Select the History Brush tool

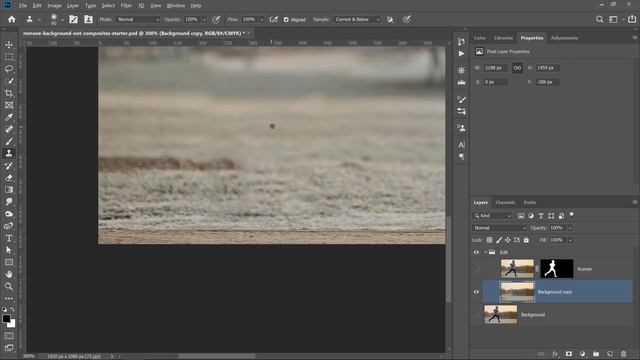(9, 165)
